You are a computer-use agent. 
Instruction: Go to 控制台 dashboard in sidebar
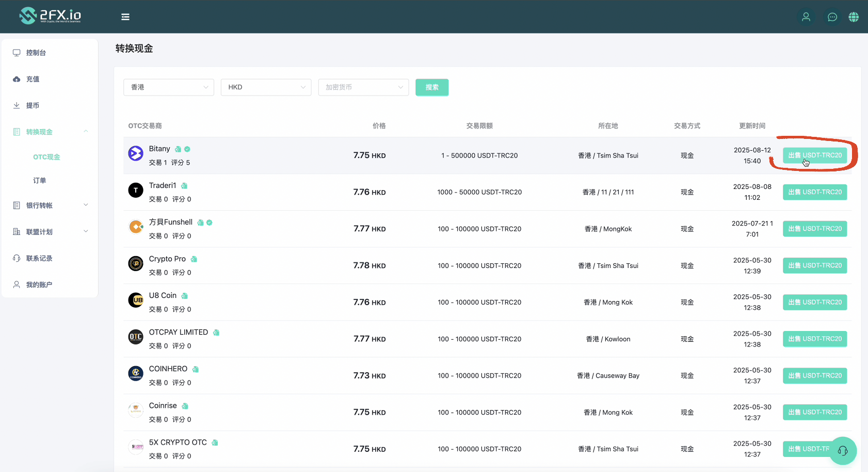click(36, 53)
